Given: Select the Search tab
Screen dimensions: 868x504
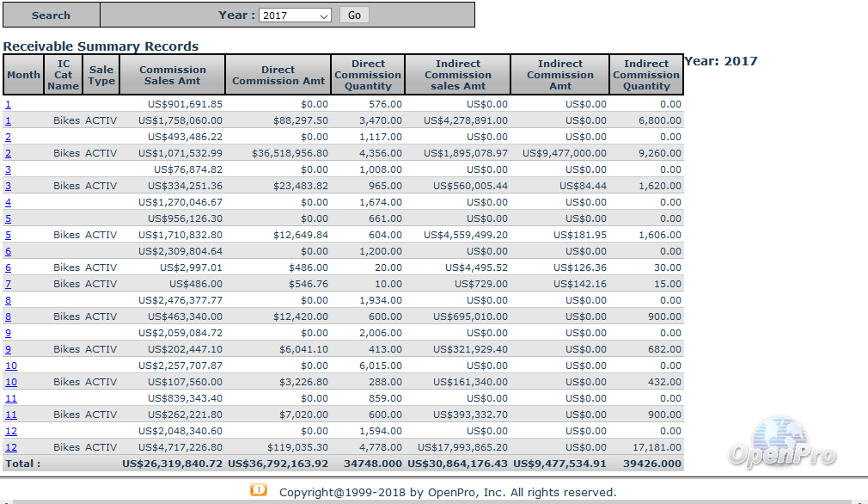Looking at the screenshot, I should (51, 15).
